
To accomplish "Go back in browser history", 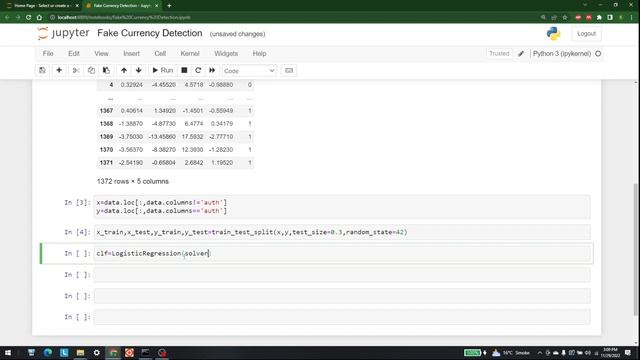I will (x=7, y=18).
